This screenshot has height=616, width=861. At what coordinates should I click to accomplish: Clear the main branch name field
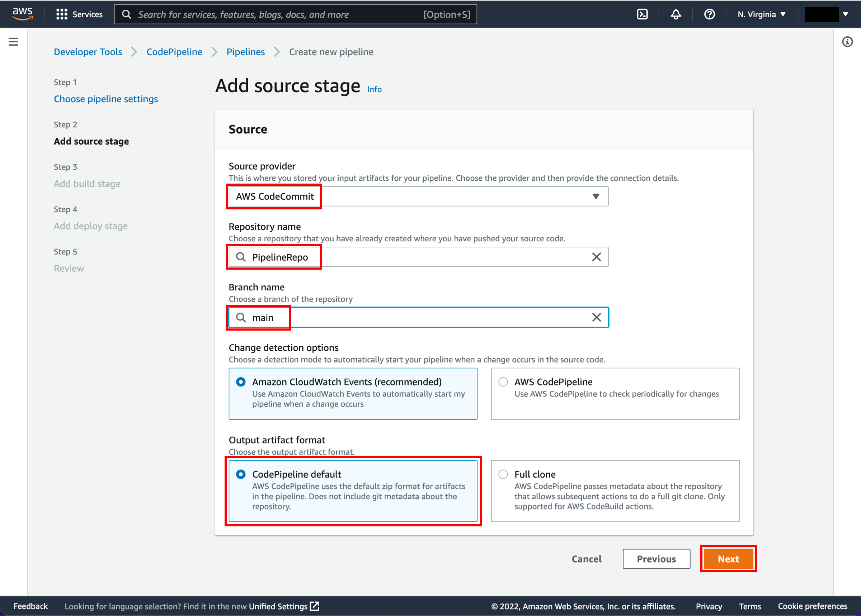[x=596, y=317]
